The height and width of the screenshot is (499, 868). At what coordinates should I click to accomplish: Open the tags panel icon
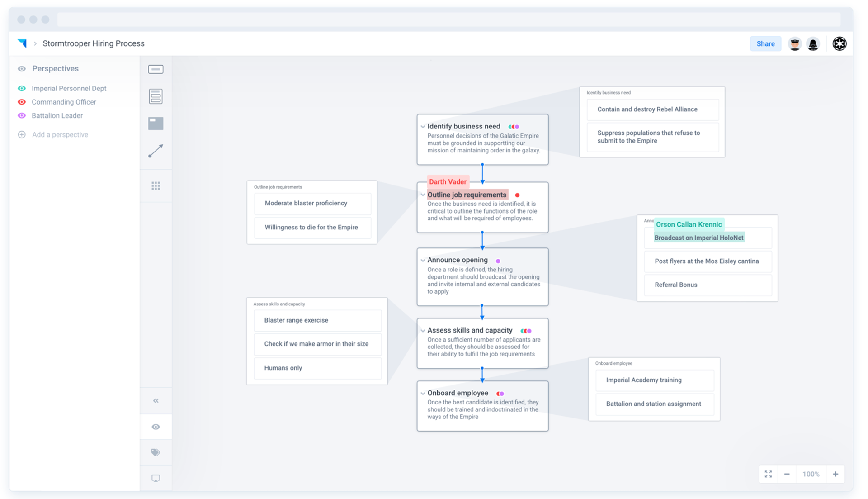click(156, 452)
